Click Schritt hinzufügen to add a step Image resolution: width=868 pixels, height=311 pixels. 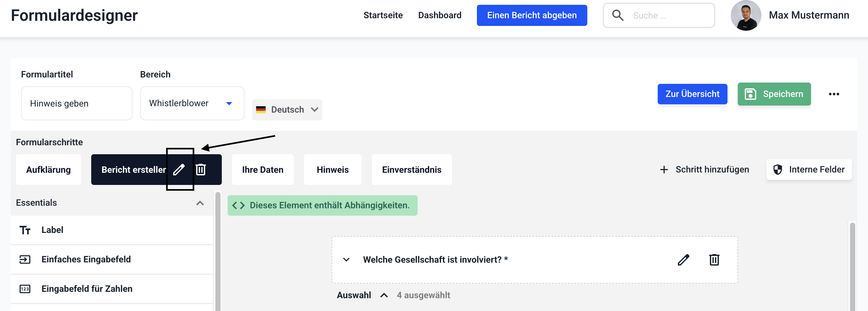coord(704,170)
